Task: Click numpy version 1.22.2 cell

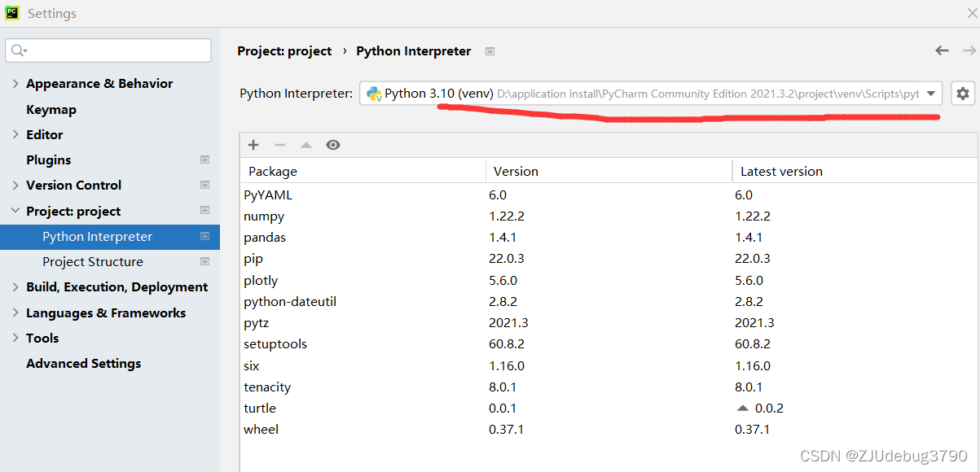Action: [x=507, y=216]
